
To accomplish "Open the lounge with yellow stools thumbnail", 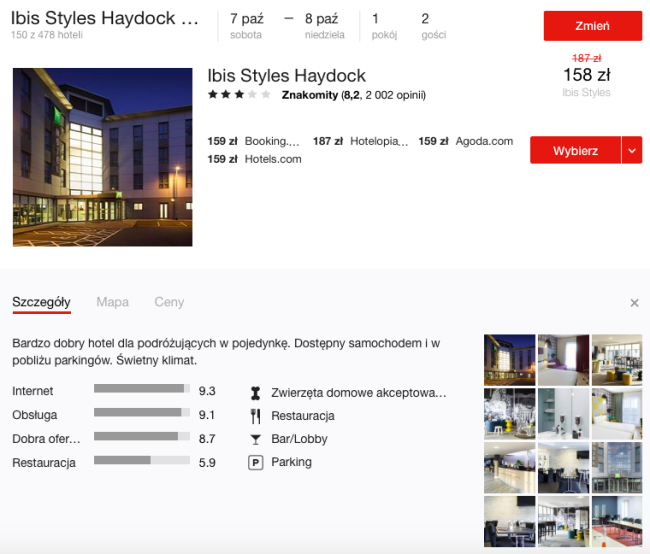I will click(617, 360).
